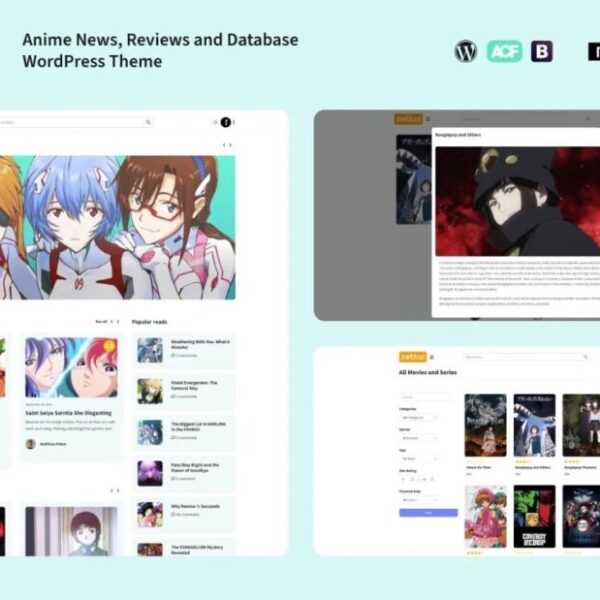Click the zettai logo on the movies page
Viewport: 600px width, 600px height.
[x=413, y=357]
